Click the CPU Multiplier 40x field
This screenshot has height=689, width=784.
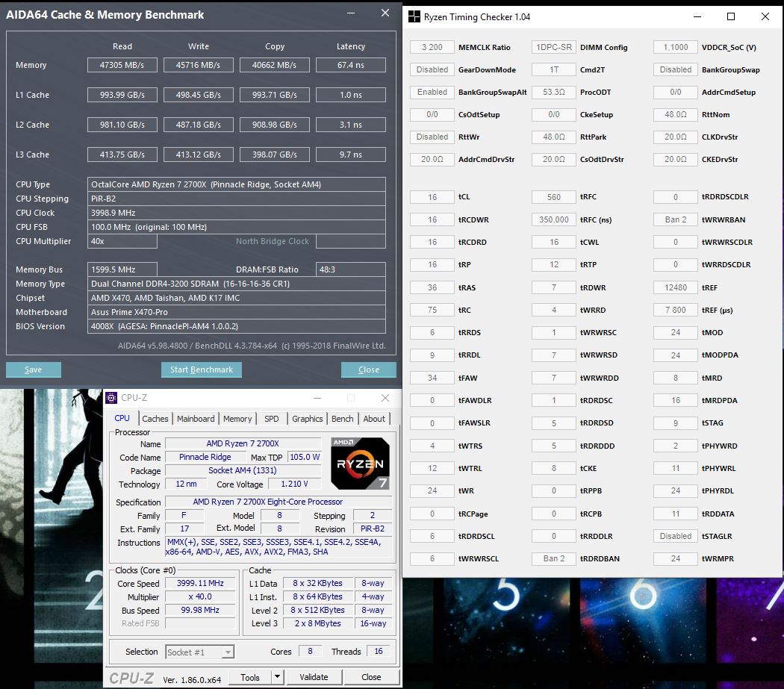pos(122,241)
